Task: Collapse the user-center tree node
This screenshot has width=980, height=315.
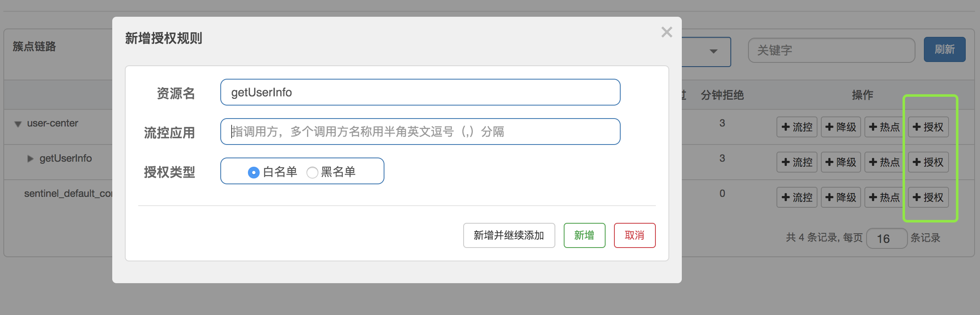Action: [x=17, y=123]
